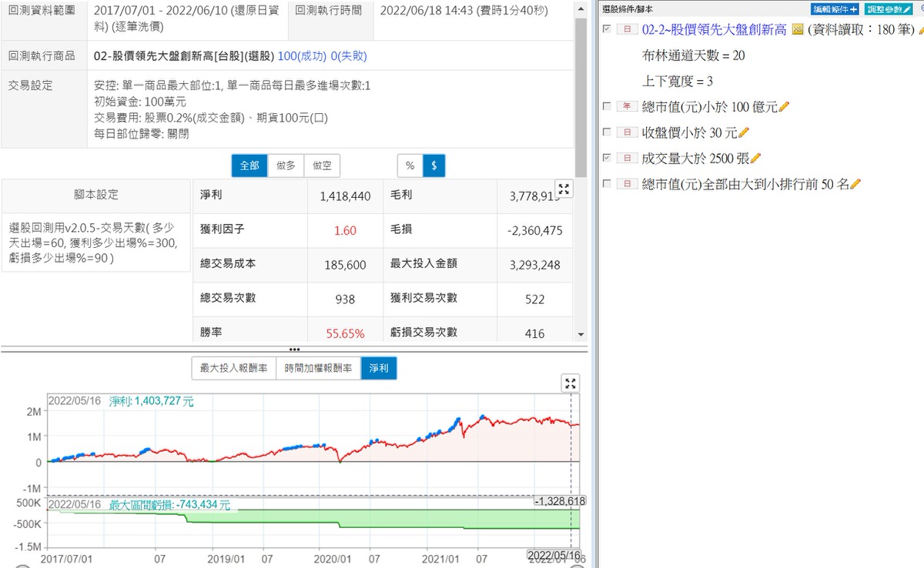Expand the net profit chart to fullscreen
Image resolution: width=924 pixels, height=568 pixels.
click(570, 383)
